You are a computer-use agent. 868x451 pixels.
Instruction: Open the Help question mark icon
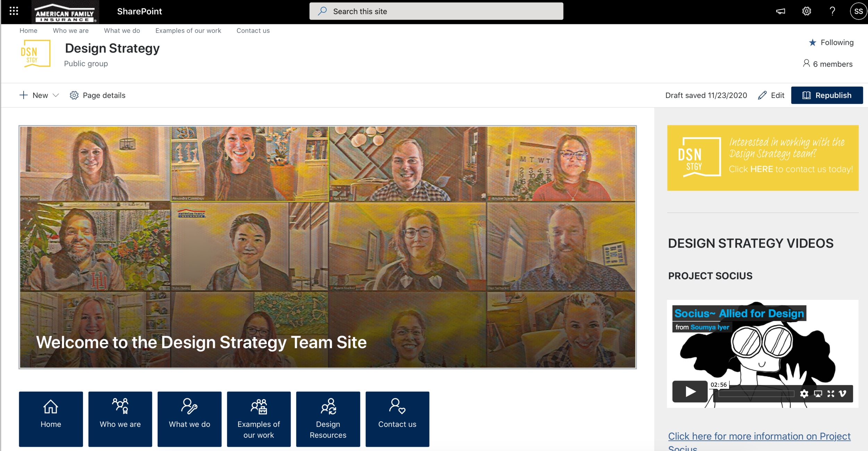pyautogui.click(x=832, y=11)
